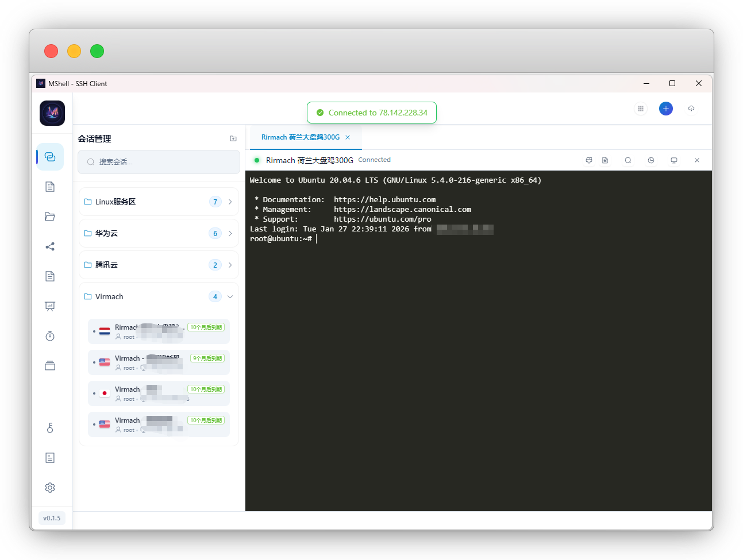Click the stopwatch icon in left sidebar
This screenshot has width=743, height=560.
(x=50, y=336)
